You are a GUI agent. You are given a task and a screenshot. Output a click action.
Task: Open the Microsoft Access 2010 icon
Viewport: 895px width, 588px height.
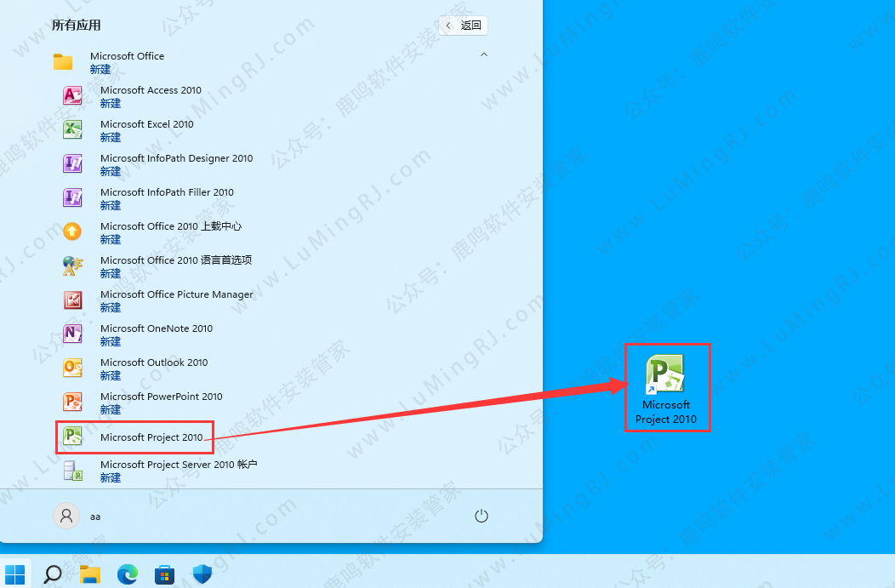click(72, 95)
